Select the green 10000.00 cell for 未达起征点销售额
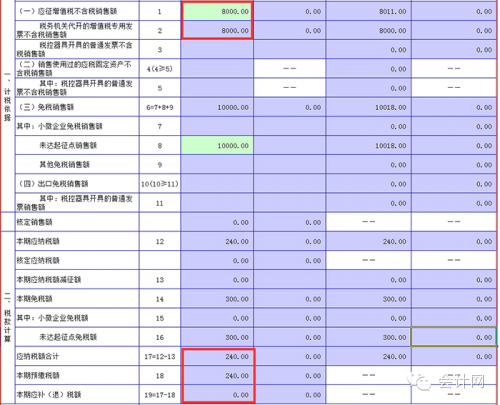Image resolution: width=500 pixels, height=405 pixels. coord(217,145)
